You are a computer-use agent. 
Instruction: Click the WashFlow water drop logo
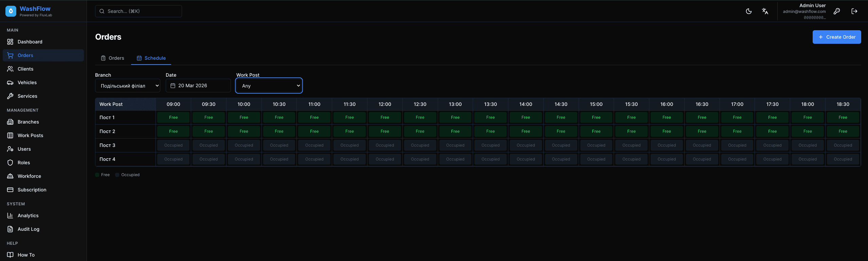point(11,11)
